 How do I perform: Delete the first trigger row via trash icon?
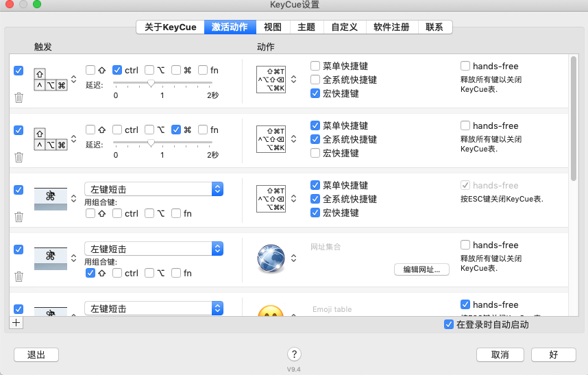(19, 98)
